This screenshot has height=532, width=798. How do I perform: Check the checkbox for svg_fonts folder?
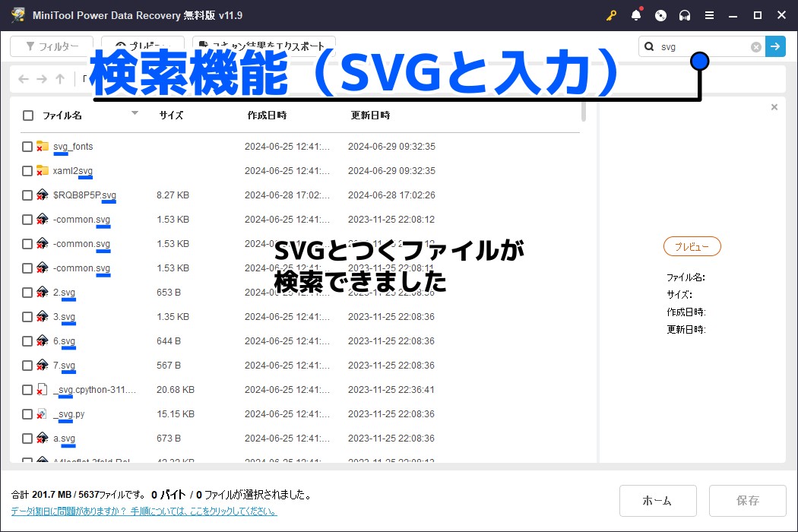[27, 146]
